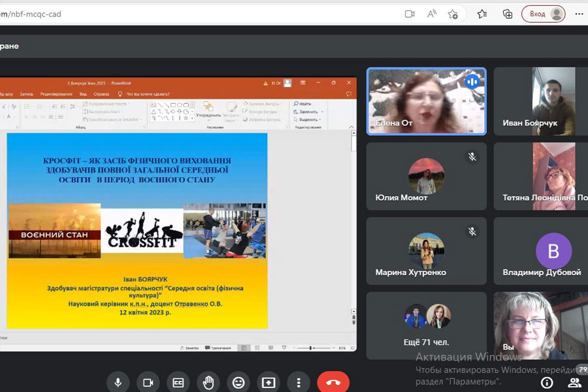Open the meeting details info icon
The width and height of the screenshot is (588, 392).
point(547,382)
